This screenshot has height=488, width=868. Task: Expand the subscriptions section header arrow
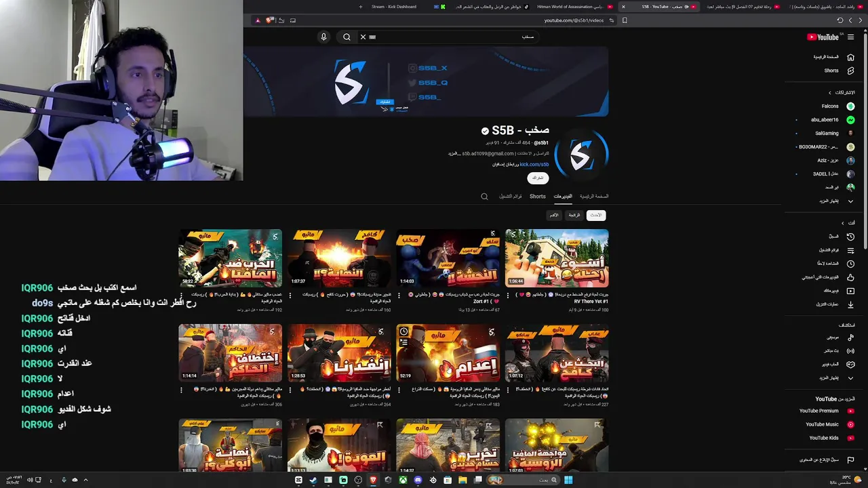tap(830, 92)
